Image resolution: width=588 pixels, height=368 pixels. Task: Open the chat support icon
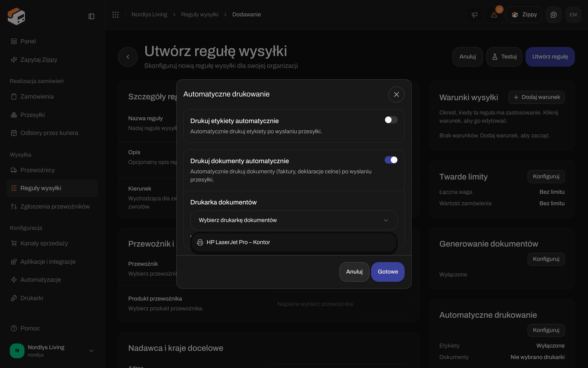tap(553, 15)
